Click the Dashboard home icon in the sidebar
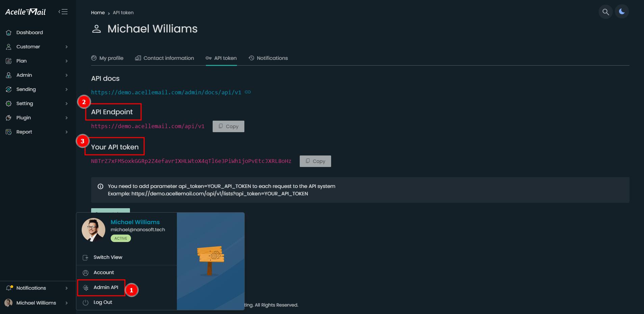The image size is (644, 314). click(x=9, y=33)
